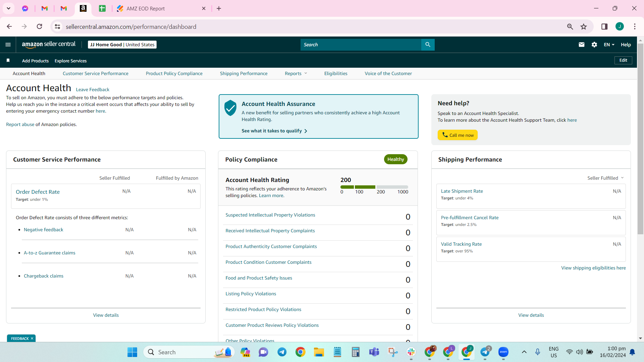Click the browser address bar URL
This screenshot has width=644, height=362.
(x=131, y=26)
